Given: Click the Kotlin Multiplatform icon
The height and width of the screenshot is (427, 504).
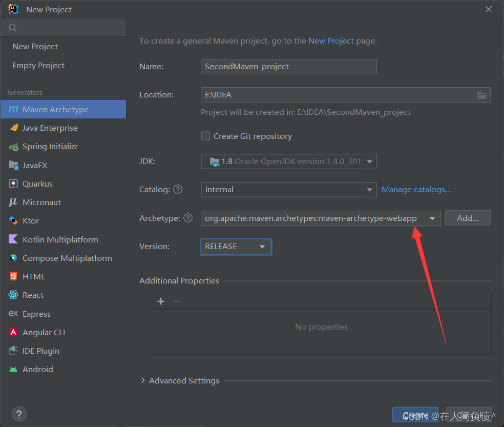Looking at the screenshot, I should (13, 239).
